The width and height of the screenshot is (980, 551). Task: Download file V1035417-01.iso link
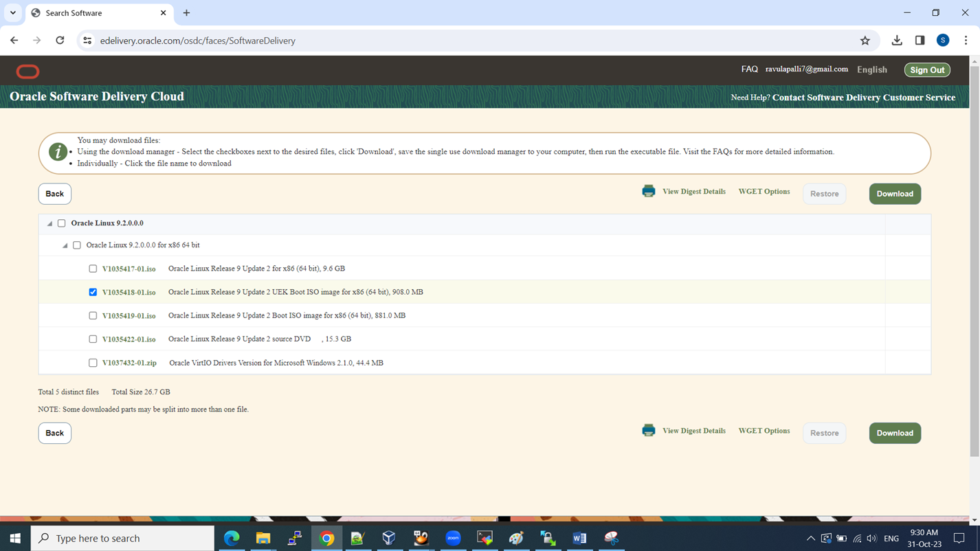(129, 269)
